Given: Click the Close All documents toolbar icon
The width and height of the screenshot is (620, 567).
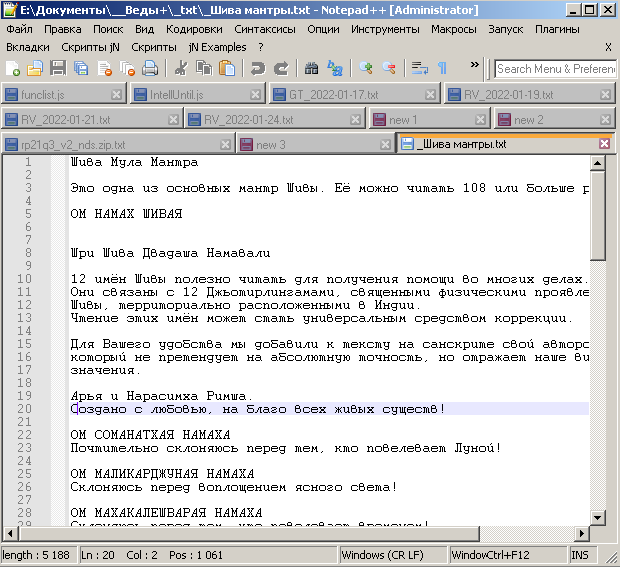Looking at the screenshot, I should 127,68.
